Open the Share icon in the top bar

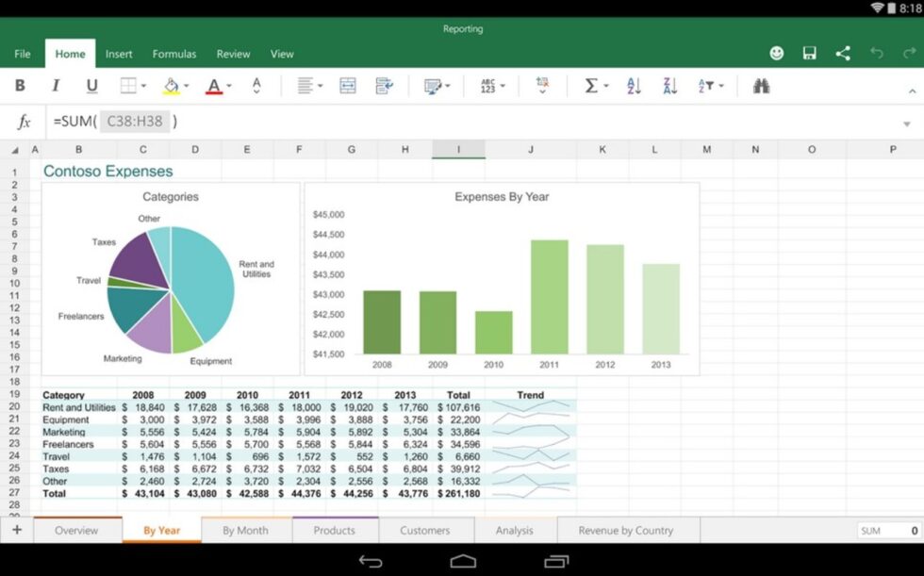coord(842,54)
